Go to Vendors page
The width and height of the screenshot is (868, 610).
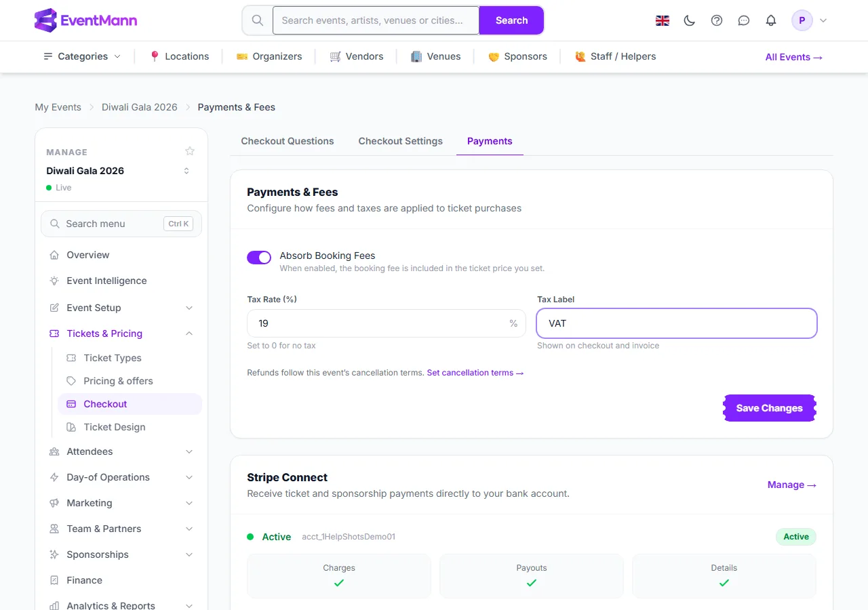(357, 56)
